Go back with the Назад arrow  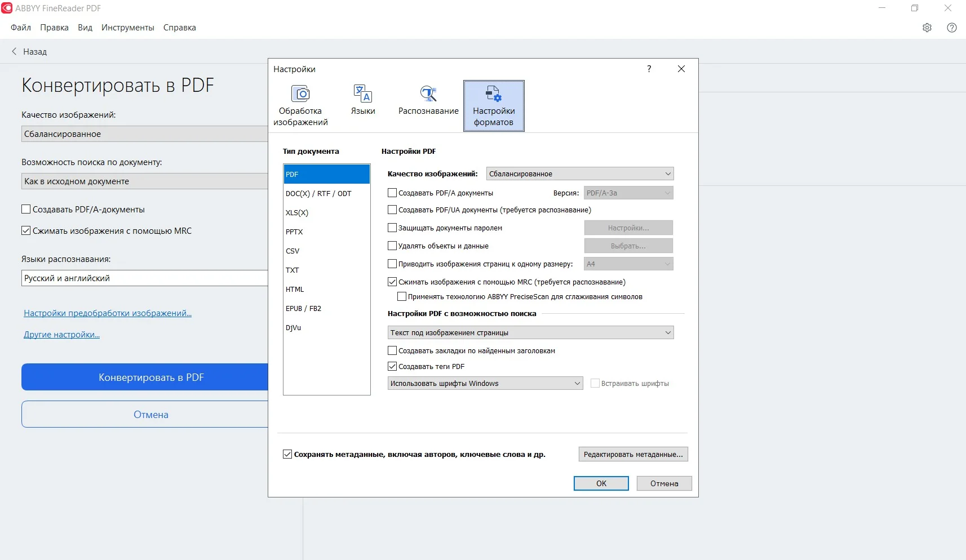point(29,51)
